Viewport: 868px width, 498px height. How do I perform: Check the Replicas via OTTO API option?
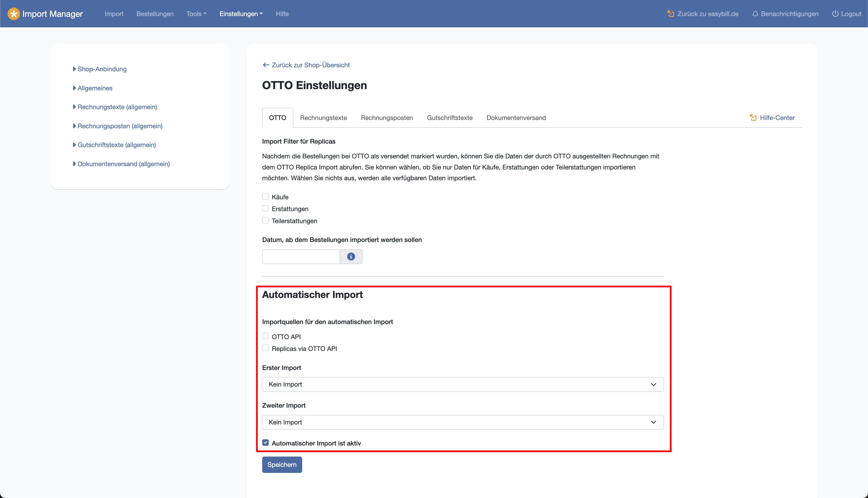[265, 348]
